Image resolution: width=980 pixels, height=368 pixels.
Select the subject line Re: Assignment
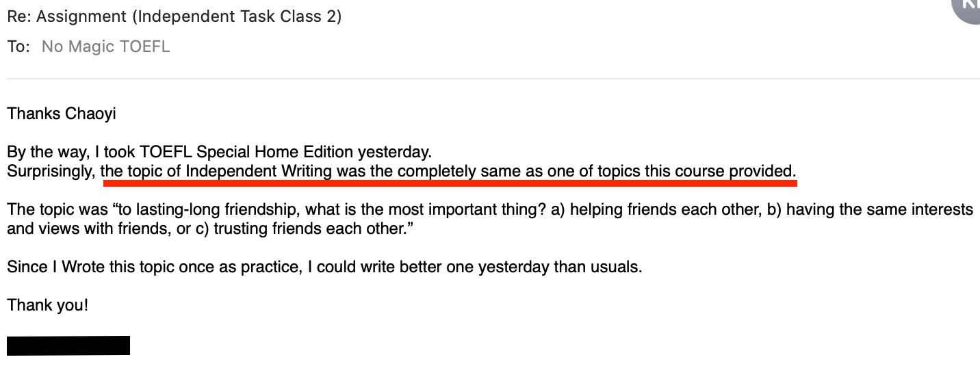pyautogui.click(x=174, y=16)
